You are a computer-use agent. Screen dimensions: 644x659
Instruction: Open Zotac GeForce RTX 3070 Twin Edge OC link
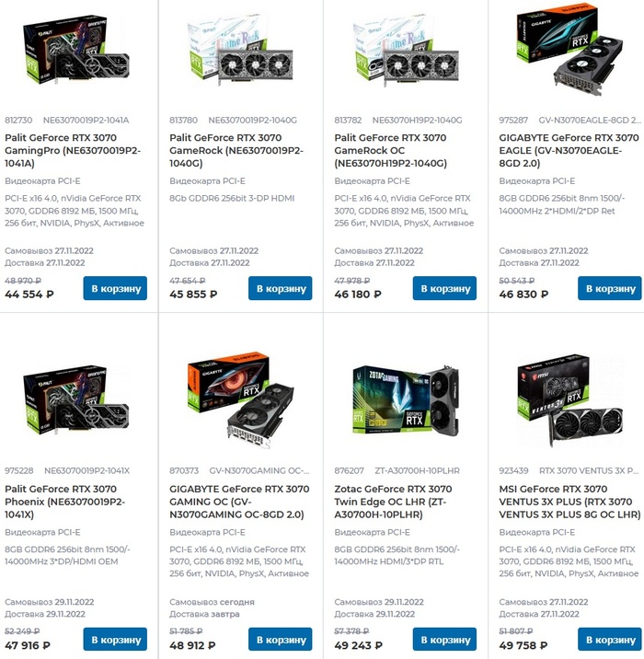tap(393, 502)
